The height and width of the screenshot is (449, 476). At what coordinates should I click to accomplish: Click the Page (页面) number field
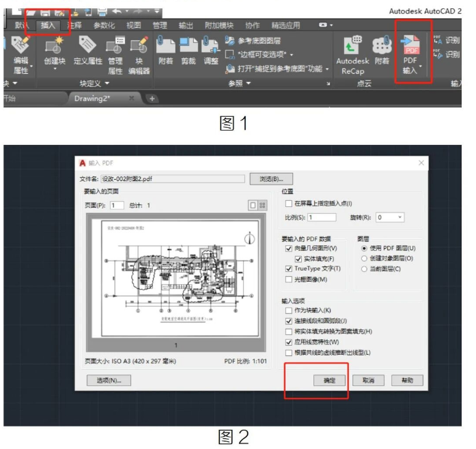pos(117,205)
